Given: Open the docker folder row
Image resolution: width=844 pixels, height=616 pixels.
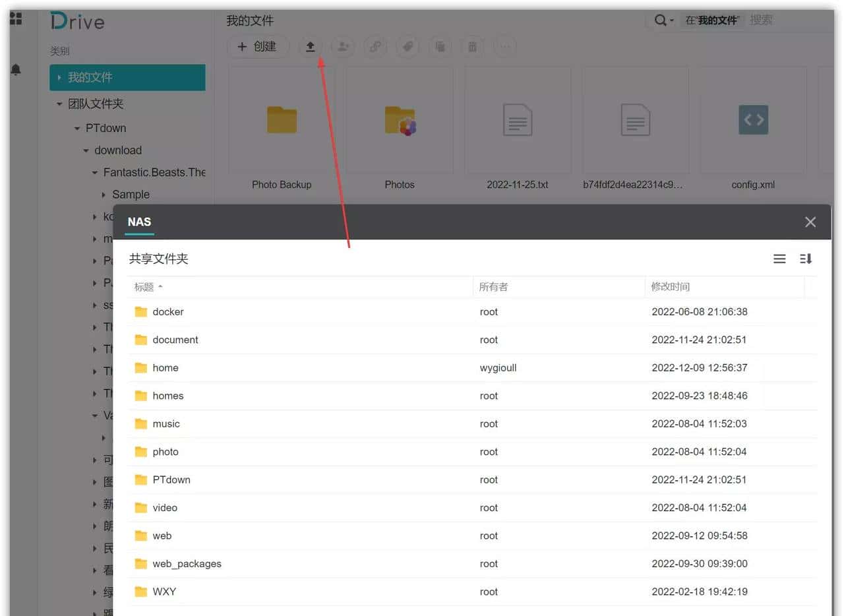Looking at the screenshot, I should pos(168,312).
